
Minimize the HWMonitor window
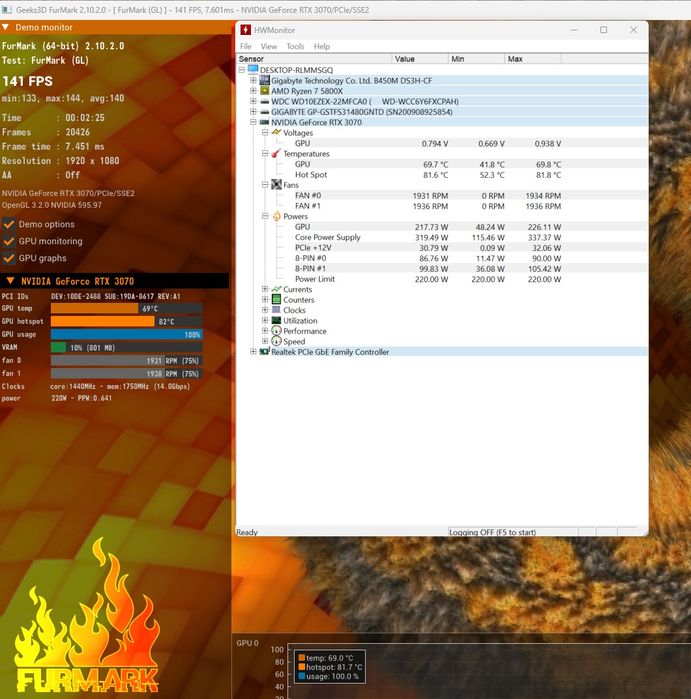click(574, 30)
